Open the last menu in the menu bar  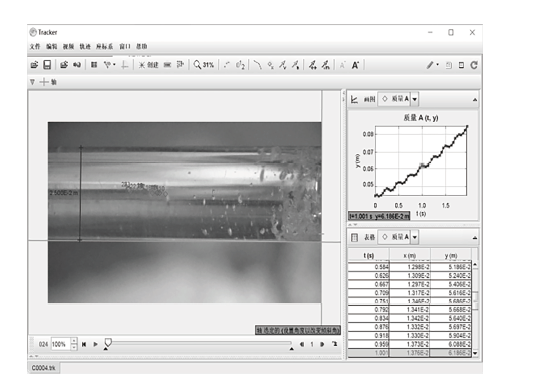[141, 46]
